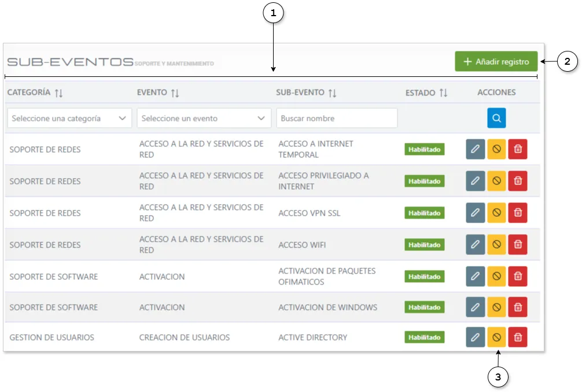Disable the ACTIVE DIRECTORY sub-event

click(496, 337)
